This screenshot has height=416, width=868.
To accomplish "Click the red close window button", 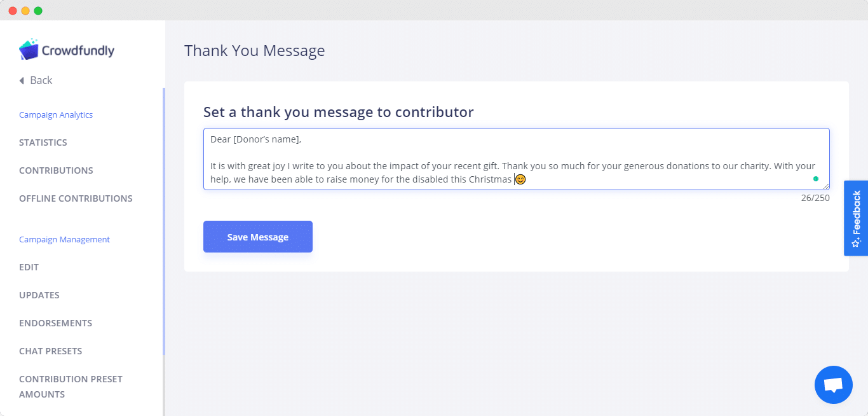I will click(13, 11).
